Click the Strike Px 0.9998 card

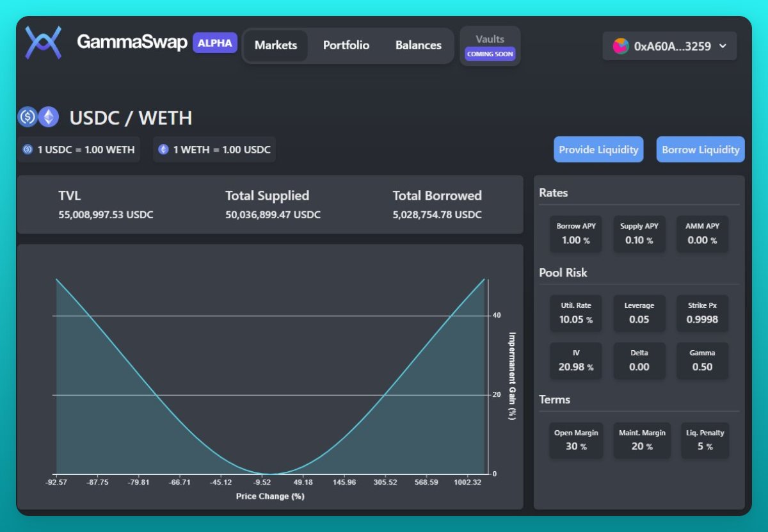(702, 313)
